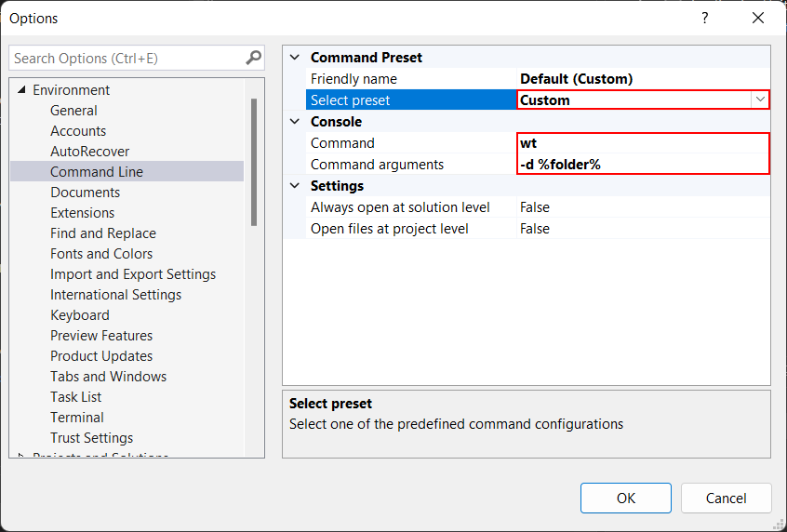Go to the Keyboard settings page
The height and width of the screenshot is (532, 787).
80,315
